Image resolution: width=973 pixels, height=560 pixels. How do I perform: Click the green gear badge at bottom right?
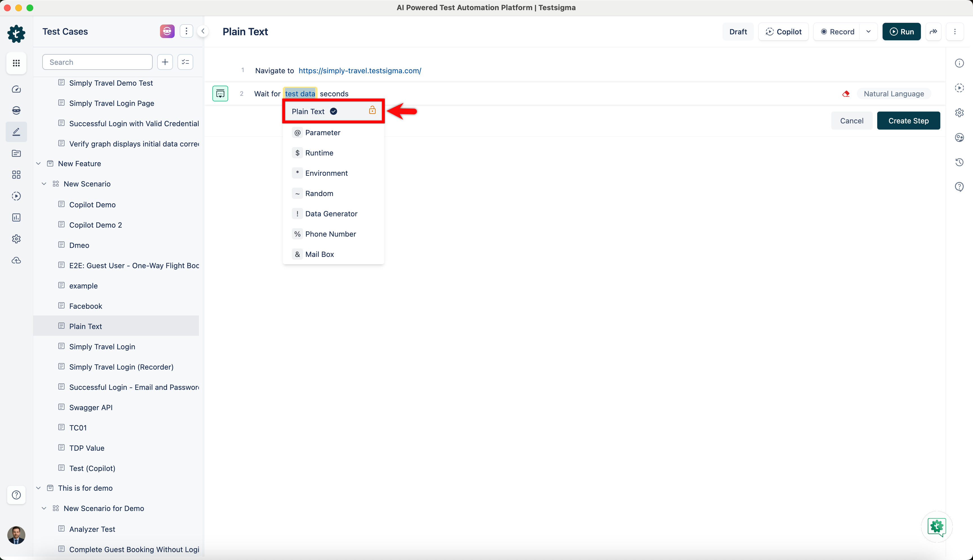click(x=936, y=527)
